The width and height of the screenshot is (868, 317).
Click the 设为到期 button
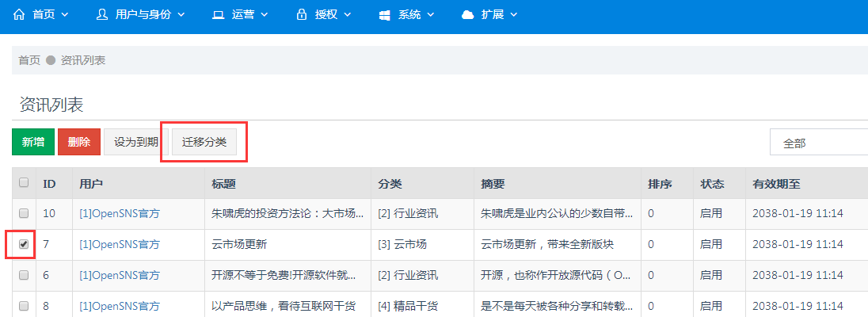(136, 142)
